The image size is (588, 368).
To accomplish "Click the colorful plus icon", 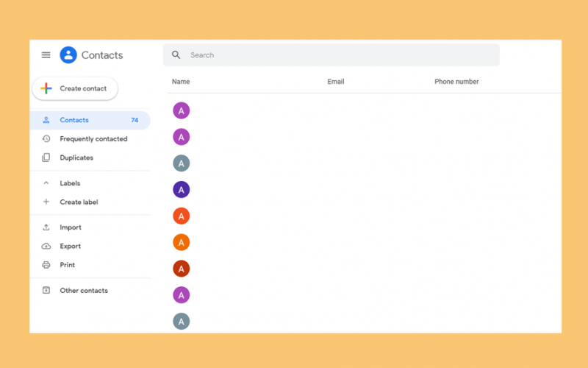I will (46, 88).
